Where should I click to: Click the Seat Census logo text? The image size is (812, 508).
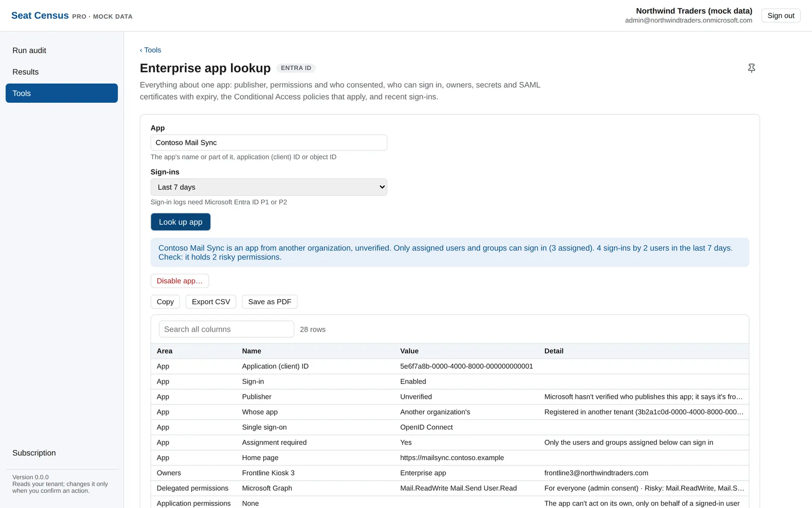point(40,16)
